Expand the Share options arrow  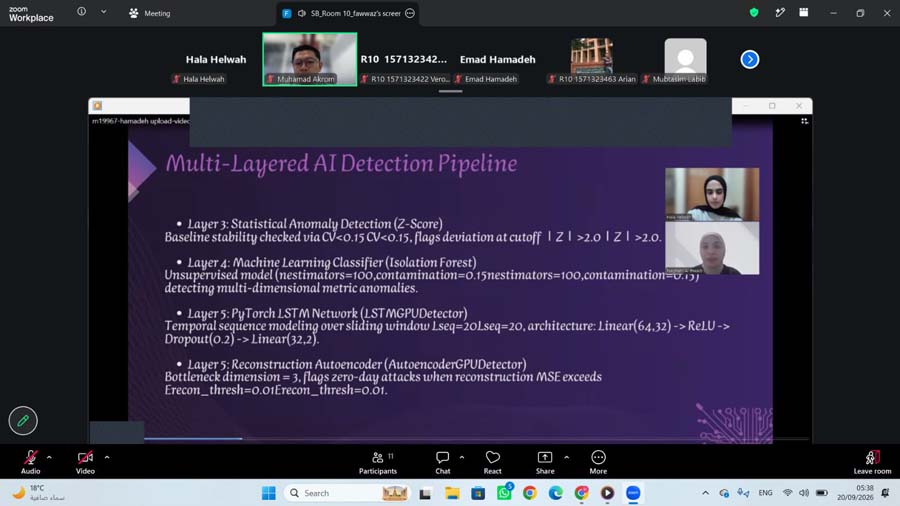click(566, 458)
